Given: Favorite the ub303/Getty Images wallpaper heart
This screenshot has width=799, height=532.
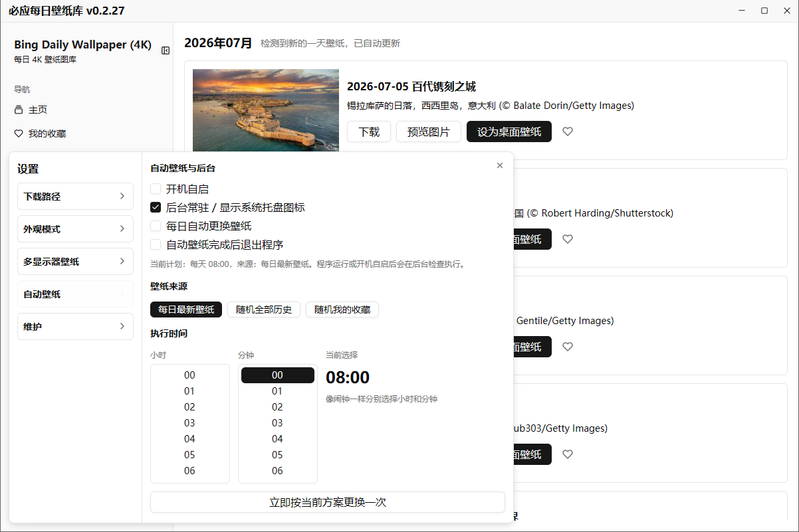Looking at the screenshot, I should (567, 454).
